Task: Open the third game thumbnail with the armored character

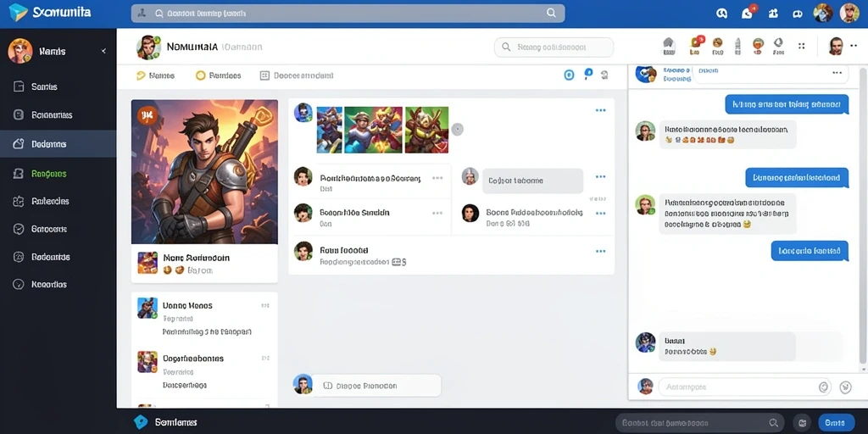Action: (427, 130)
